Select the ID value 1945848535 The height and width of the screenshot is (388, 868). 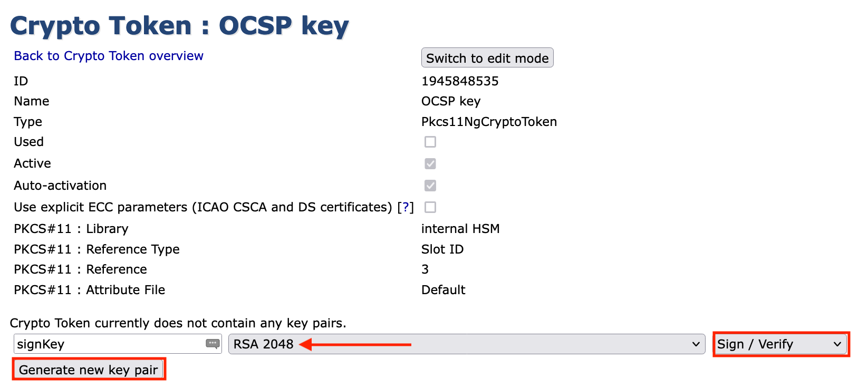pyautogui.click(x=460, y=81)
